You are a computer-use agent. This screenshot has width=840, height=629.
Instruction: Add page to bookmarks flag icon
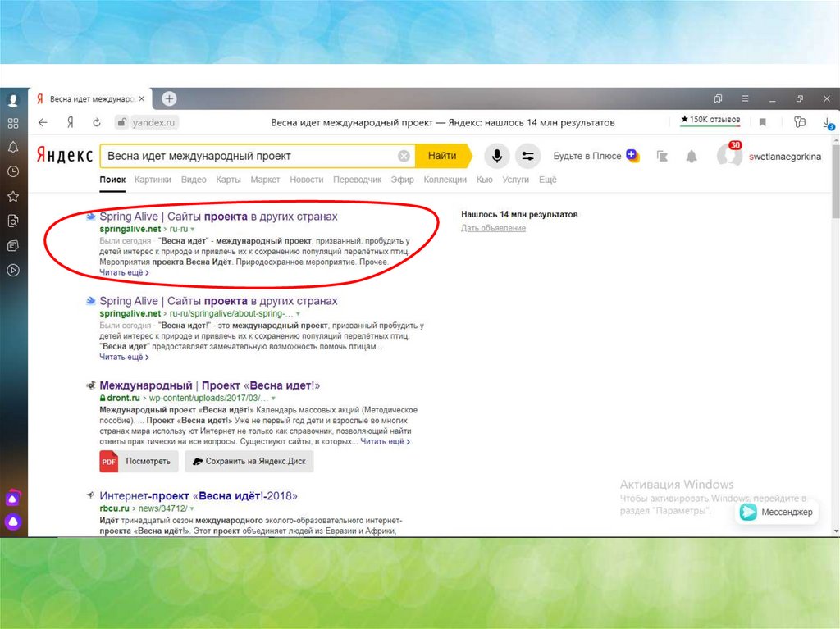click(762, 123)
